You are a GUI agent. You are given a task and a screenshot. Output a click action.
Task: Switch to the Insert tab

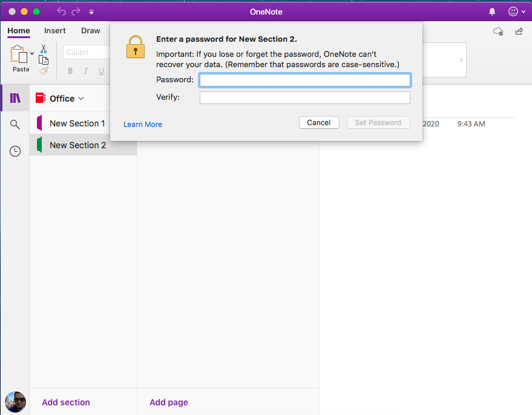coord(55,30)
